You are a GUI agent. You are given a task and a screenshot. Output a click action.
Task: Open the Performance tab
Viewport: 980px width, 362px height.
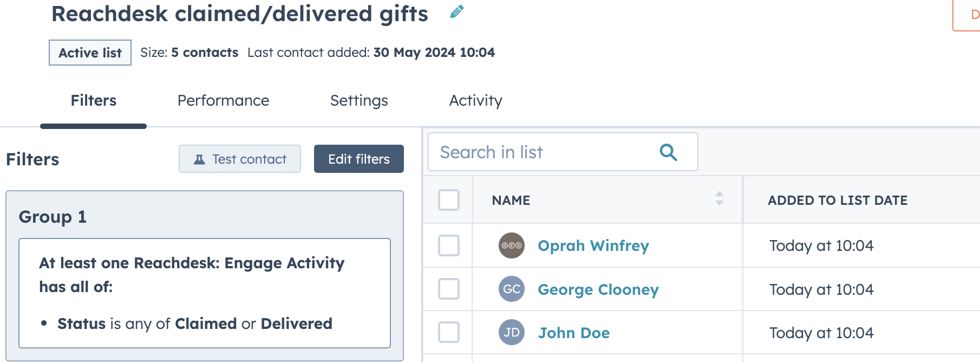(x=223, y=101)
